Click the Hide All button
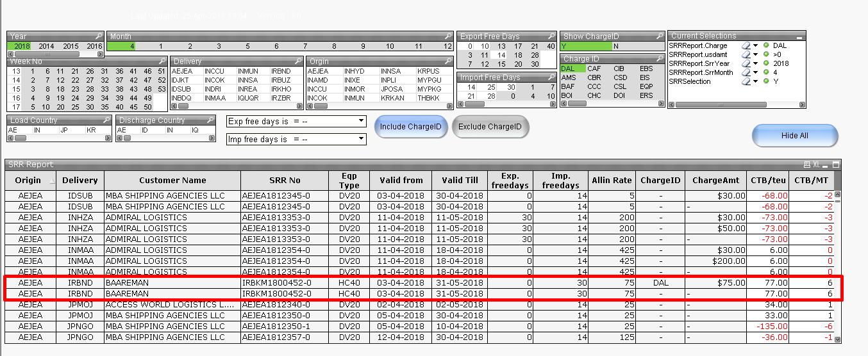Viewport: 868px width, 356px height. [794, 136]
